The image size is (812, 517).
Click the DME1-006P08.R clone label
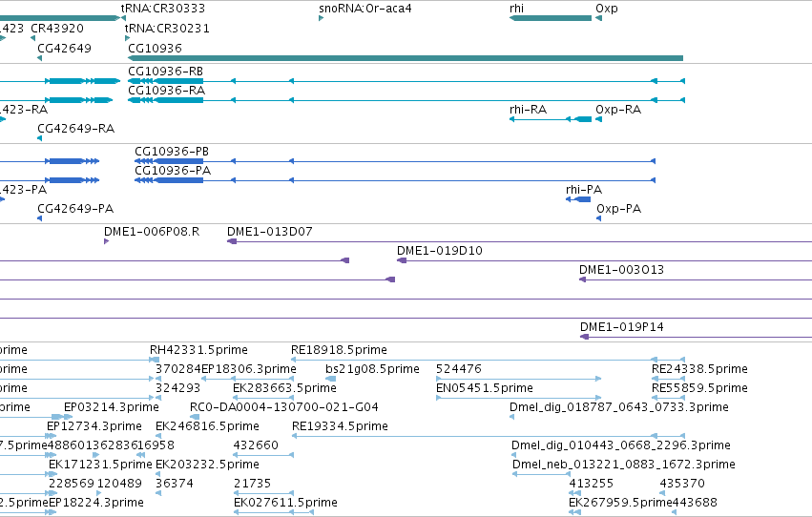152,232
